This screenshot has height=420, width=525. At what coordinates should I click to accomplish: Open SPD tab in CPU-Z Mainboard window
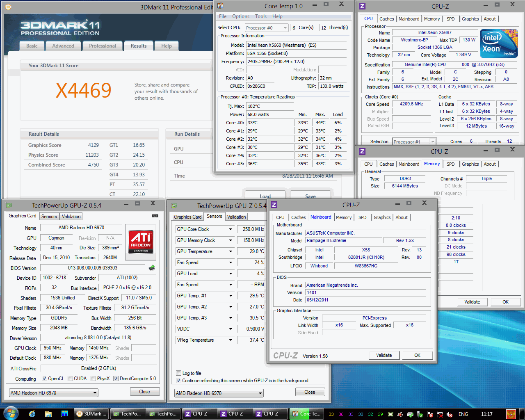click(x=363, y=217)
